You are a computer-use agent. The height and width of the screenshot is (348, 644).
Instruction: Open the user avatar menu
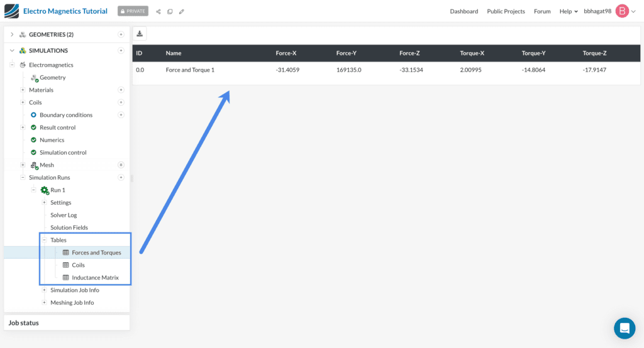(622, 11)
